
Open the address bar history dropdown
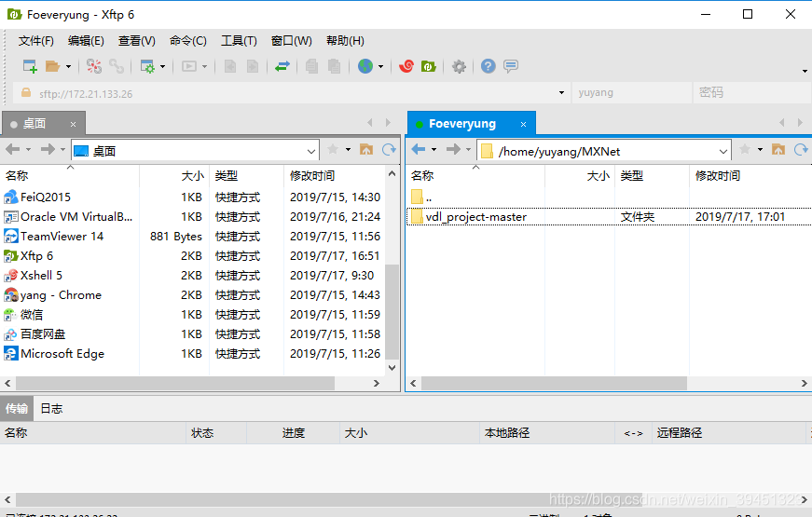561,93
